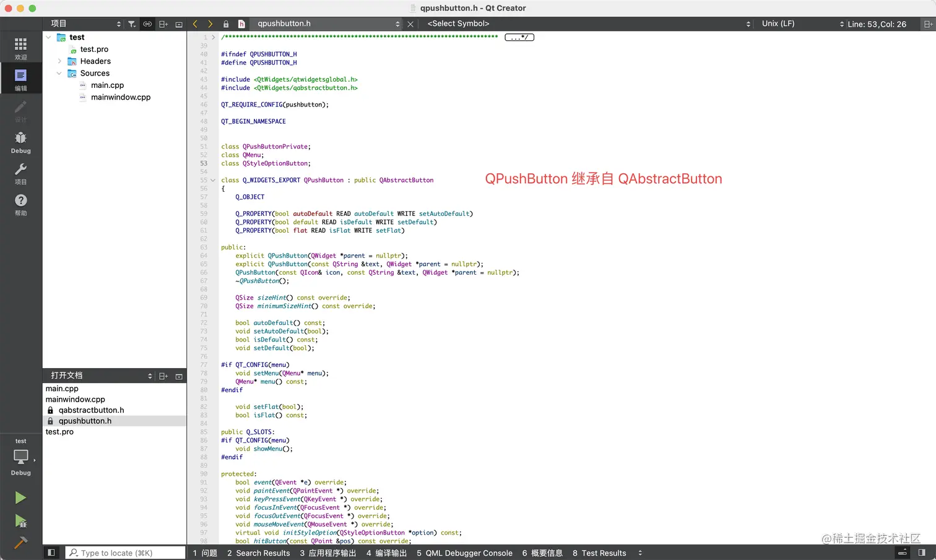Open main.cpp in open documents list

point(115,389)
